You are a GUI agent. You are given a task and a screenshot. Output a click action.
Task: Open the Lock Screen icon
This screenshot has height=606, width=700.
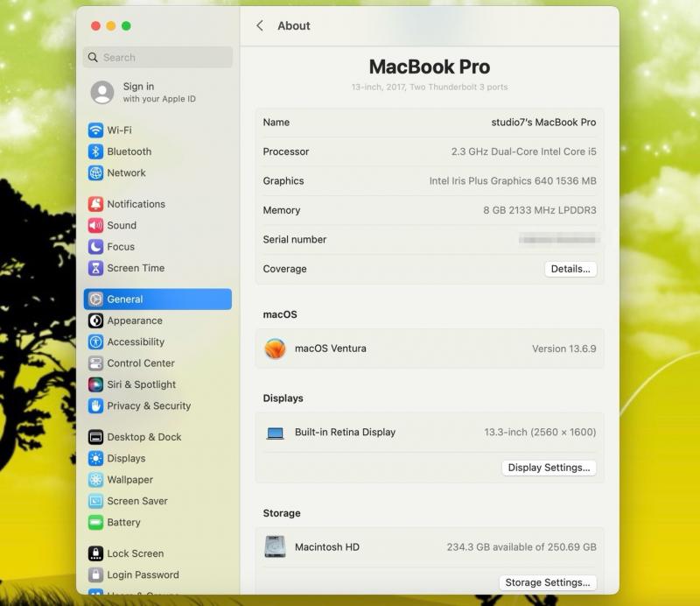pyautogui.click(x=95, y=553)
